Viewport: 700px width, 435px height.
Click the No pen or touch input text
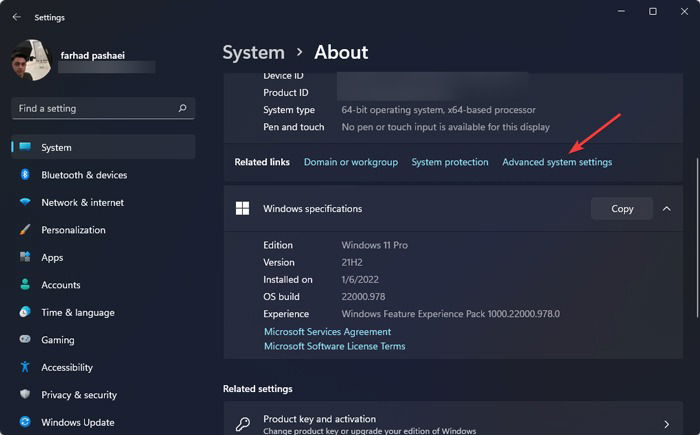click(446, 127)
